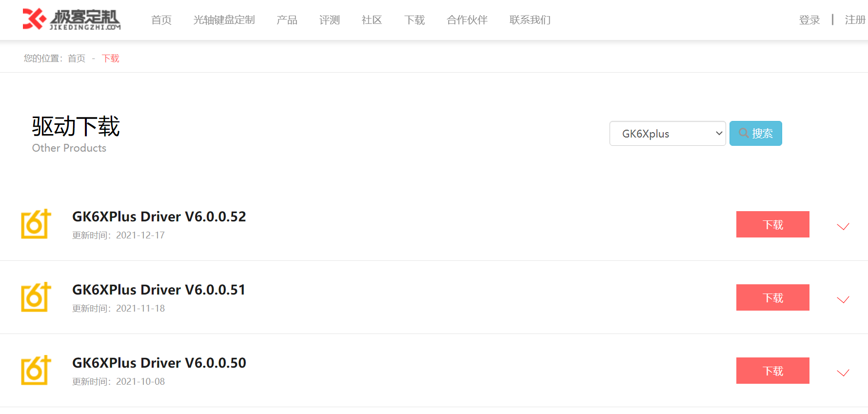Expand details for Driver V6.0.0.51

[x=843, y=299]
